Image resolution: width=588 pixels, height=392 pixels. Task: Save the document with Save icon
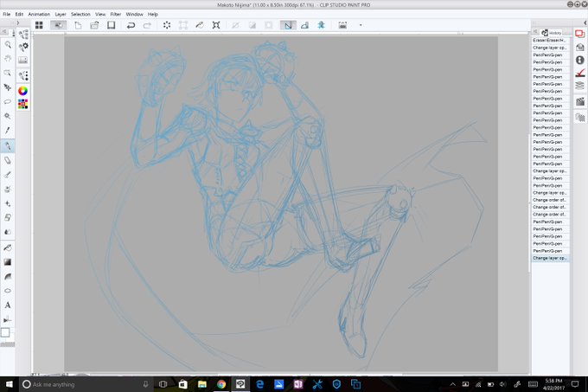pos(111,25)
